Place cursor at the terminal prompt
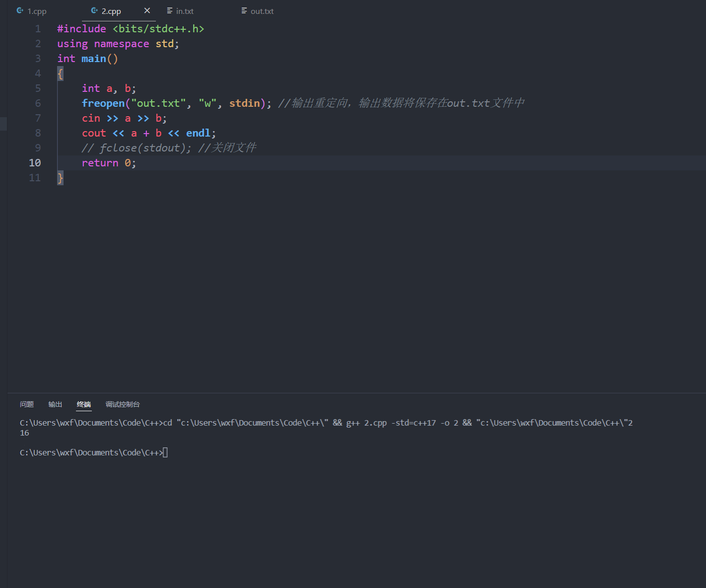The width and height of the screenshot is (706, 588). pyautogui.click(x=166, y=452)
